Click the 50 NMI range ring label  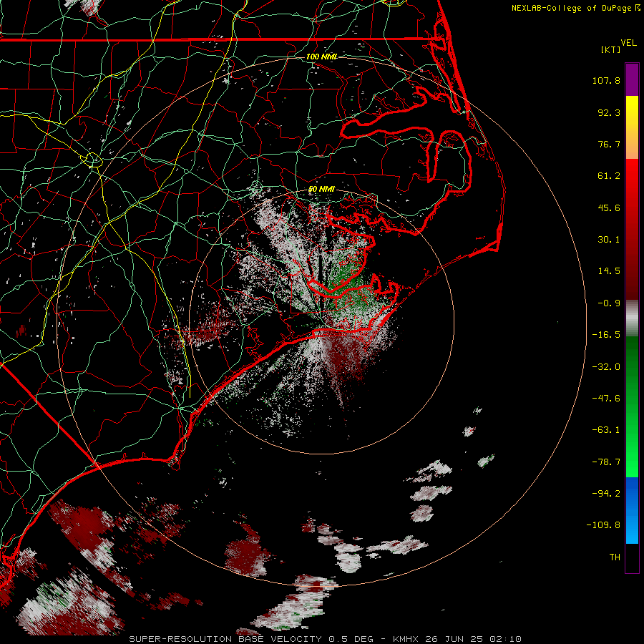tap(321, 189)
